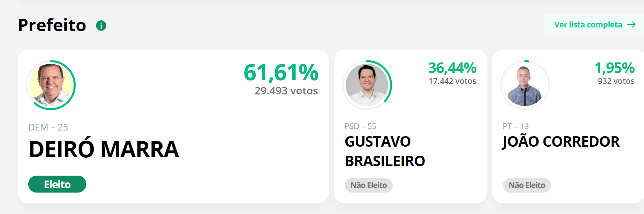Click Deiró Marra's candidate photo
The image size is (644, 214).
(51, 85)
